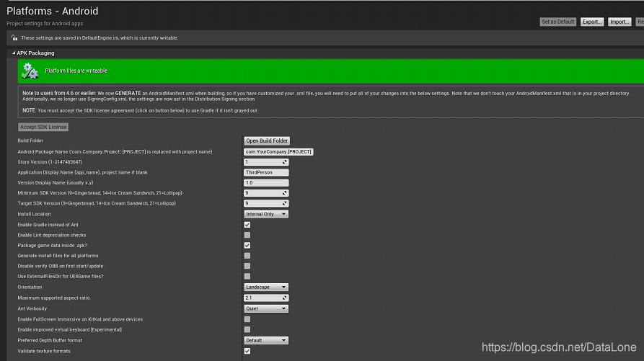Edit the Android Package Name field
This screenshot has width=644, height=361.
coord(278,152)
